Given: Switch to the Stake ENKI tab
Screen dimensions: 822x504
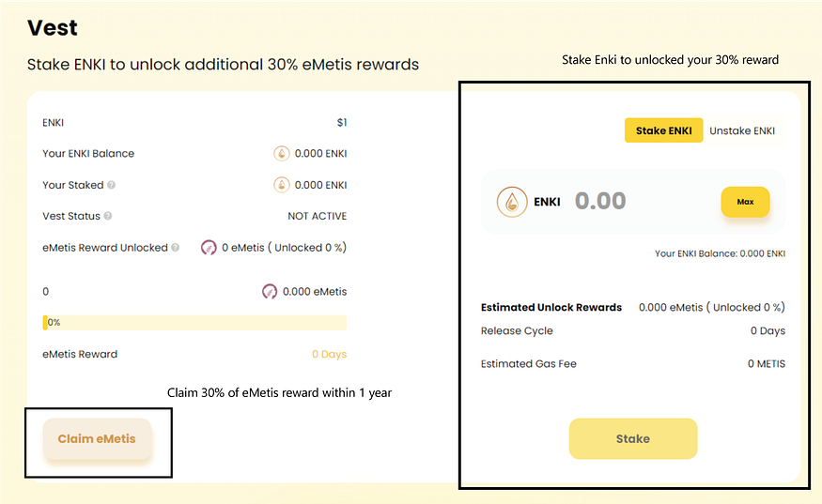Looking at the screenshot, I should click(x=663, y=130).
